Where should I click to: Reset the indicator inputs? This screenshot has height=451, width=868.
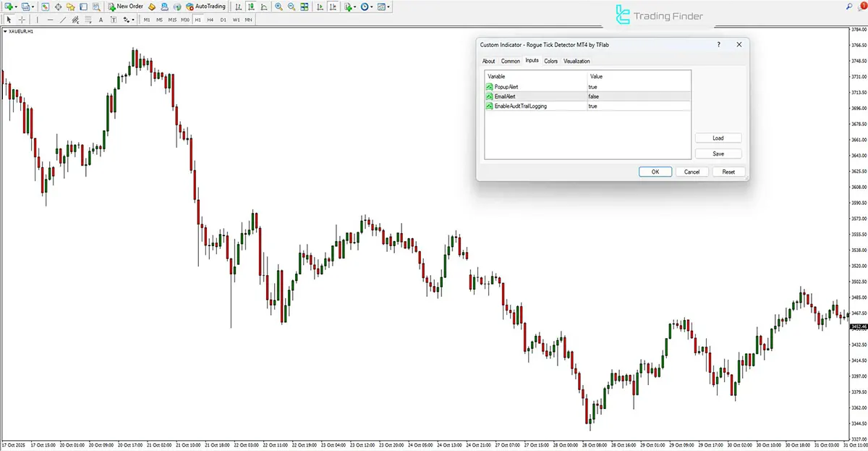coord(728,172)
